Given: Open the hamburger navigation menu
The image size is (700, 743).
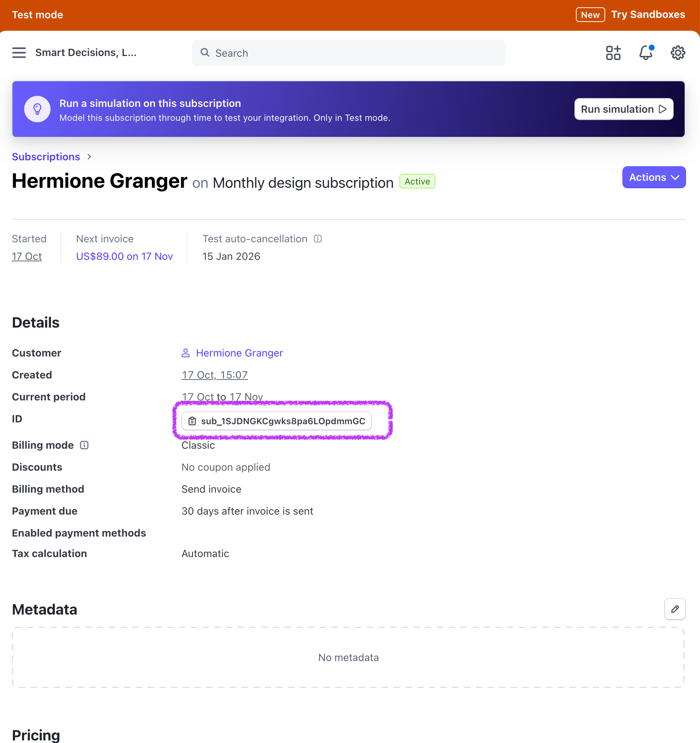Looking at the screenshot, I should click(19, 53).
